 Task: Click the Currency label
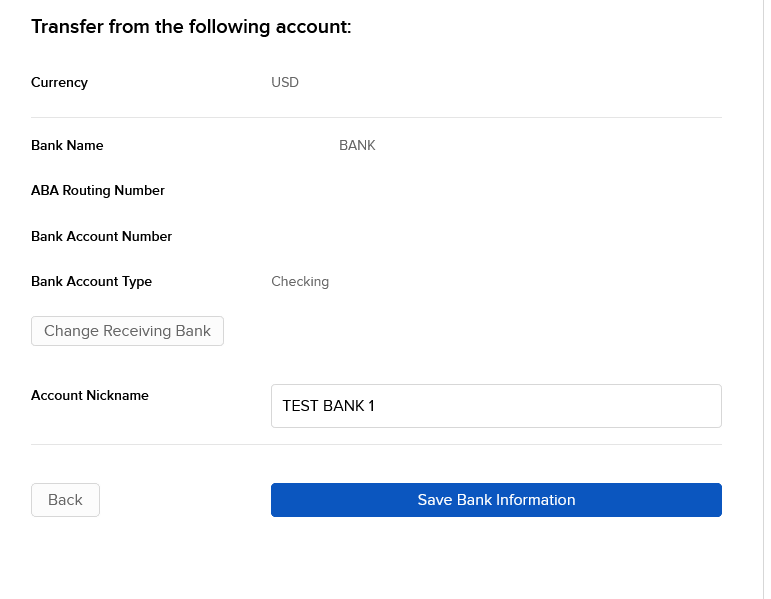59,82
